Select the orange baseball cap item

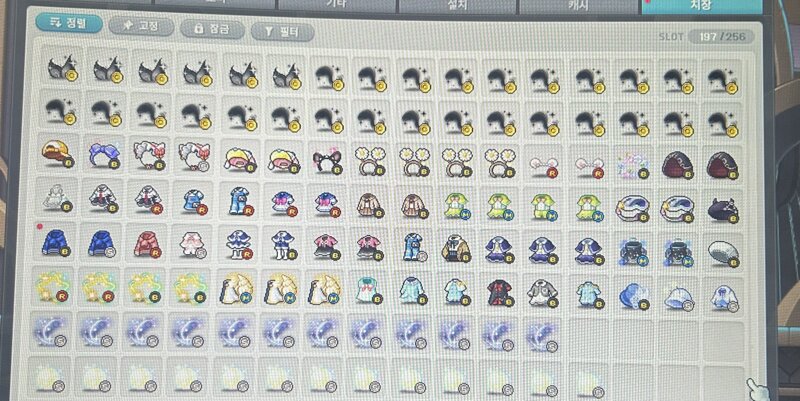coord(58,153)
